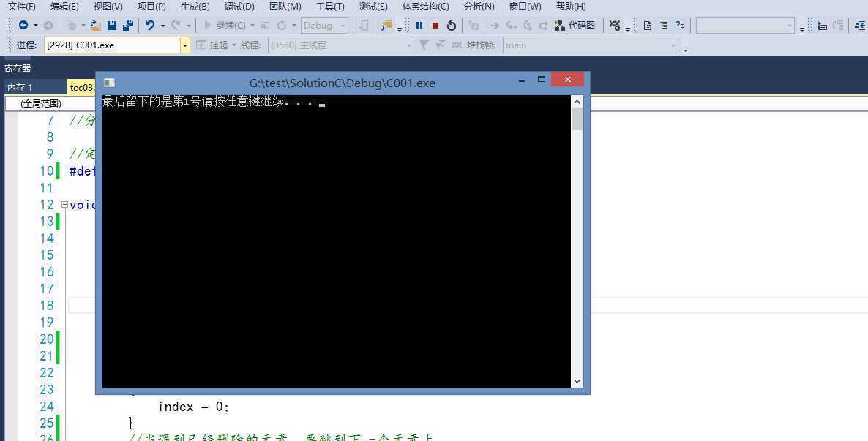The image size is (868, 441).
Task: Click the comment selection toolbar icon
Action: 823,26
